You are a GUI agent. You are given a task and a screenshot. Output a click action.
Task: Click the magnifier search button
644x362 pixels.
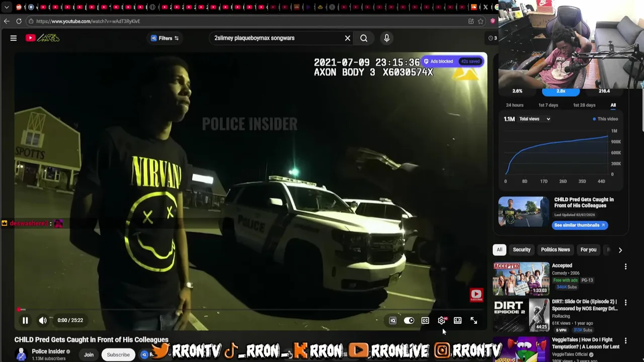(364, 38)
